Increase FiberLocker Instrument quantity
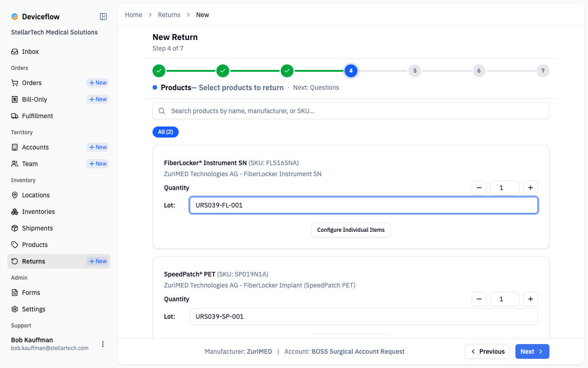This screenshot has width=588, height=368. click(531, 188)
